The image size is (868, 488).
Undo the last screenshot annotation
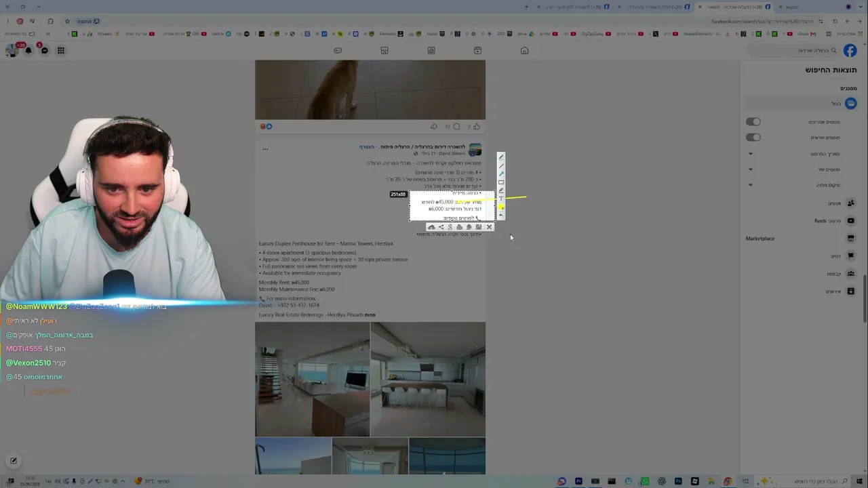pos(501,216)
